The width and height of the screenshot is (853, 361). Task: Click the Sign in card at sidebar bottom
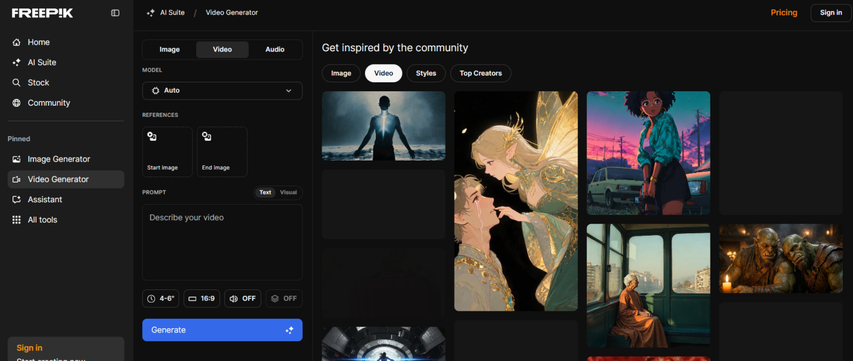66,349
